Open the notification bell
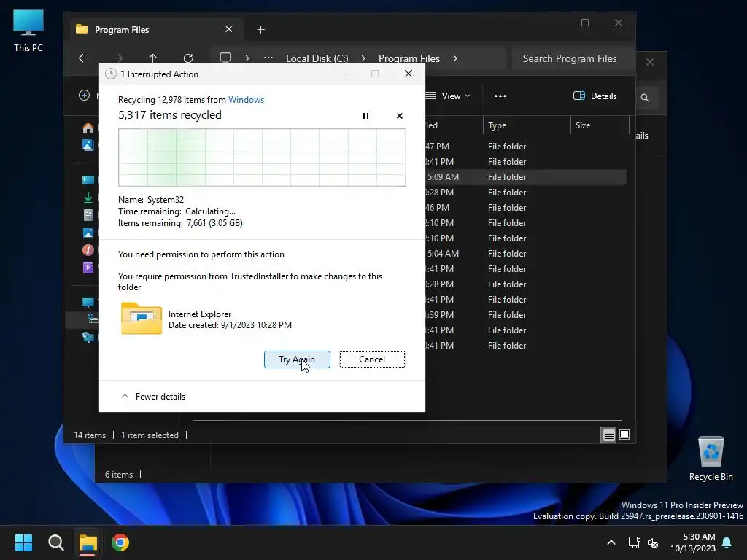The width and height of the screenshot is (747, 560). [727, 542]
